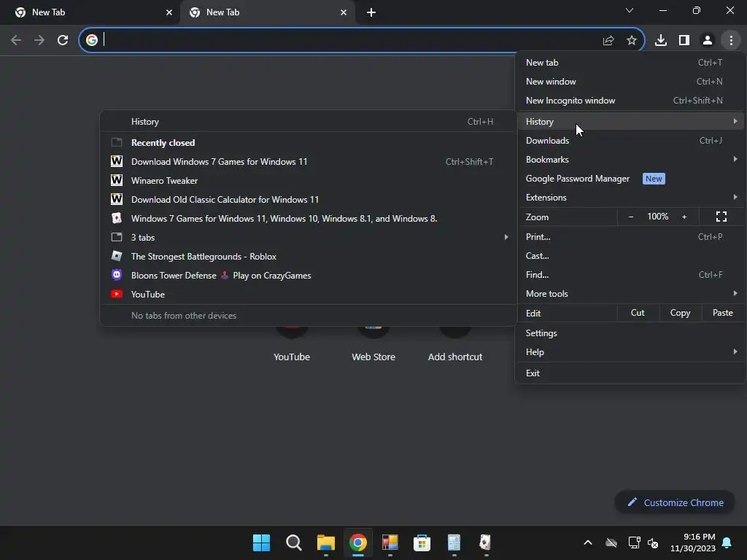Screen dimensions: 747x560
Task: Open Chrome Settings
Action: pos(630,332)
